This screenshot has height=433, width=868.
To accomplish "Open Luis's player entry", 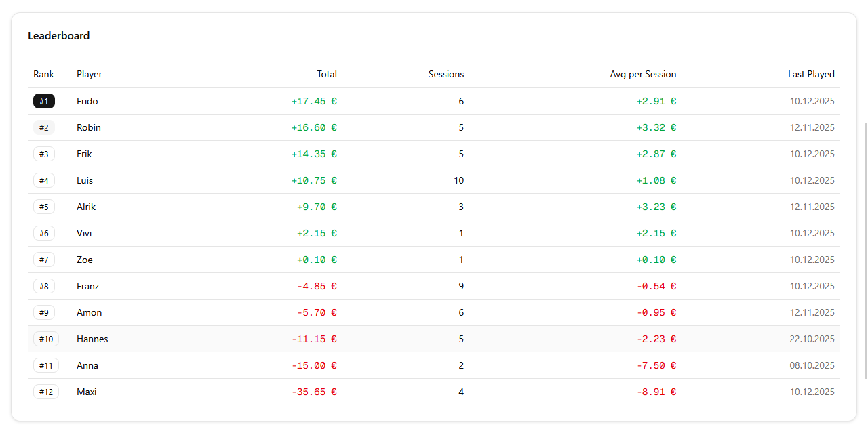I will (84, 180).
